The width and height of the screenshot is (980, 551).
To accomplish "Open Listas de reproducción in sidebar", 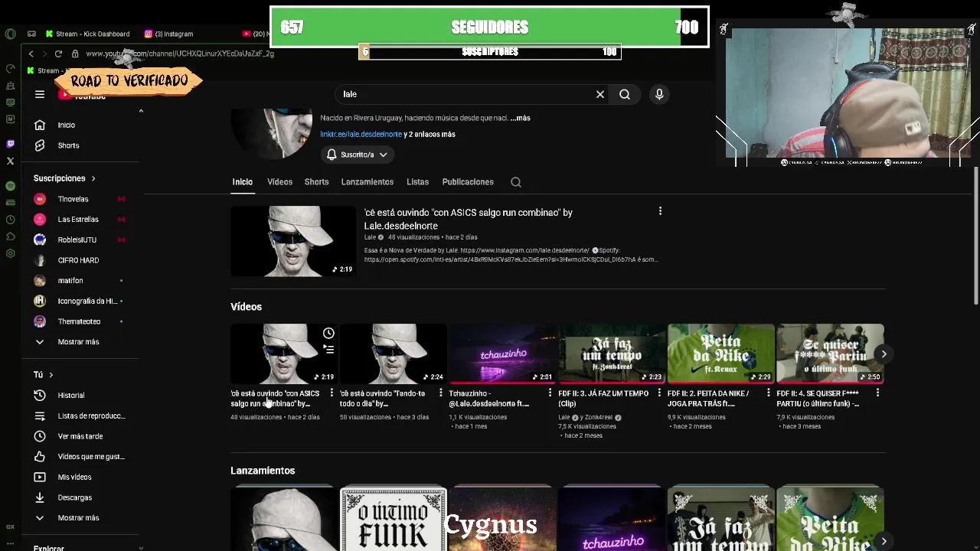I will click(x=80, y=416).
